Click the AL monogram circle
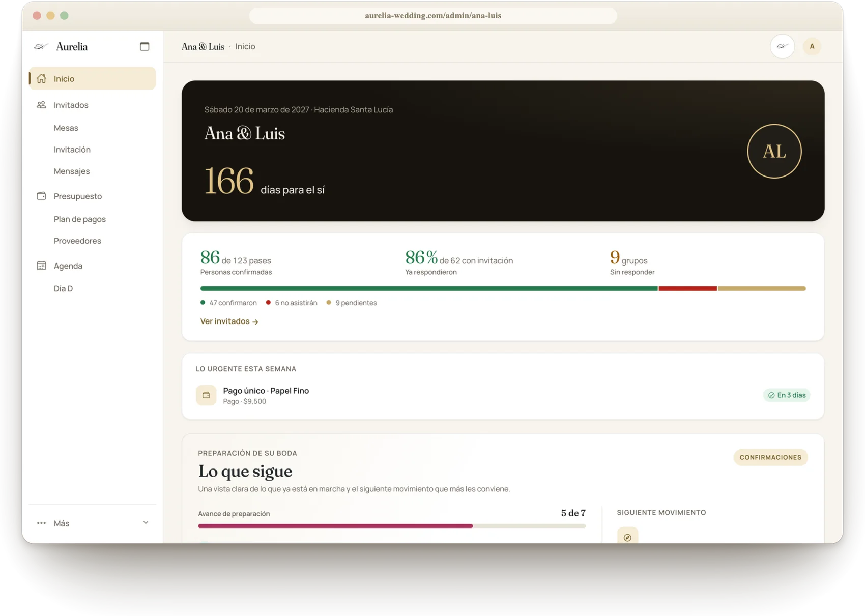The width and height of the screenshot is (865, 616). [x=774, y=151]
